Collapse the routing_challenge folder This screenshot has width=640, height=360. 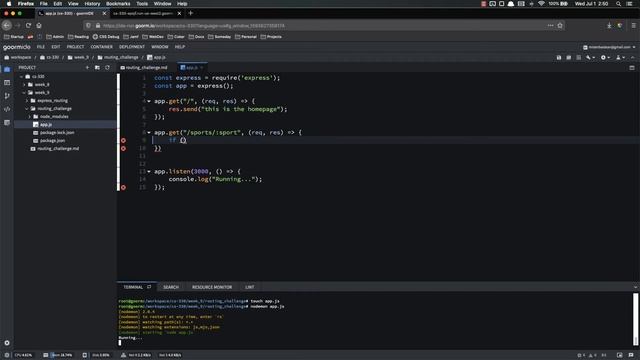pos(27,109)
